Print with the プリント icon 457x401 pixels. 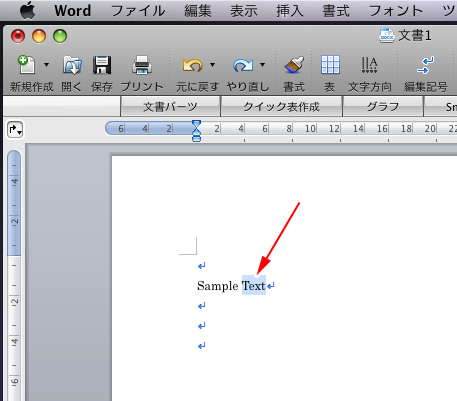[142, 65]
